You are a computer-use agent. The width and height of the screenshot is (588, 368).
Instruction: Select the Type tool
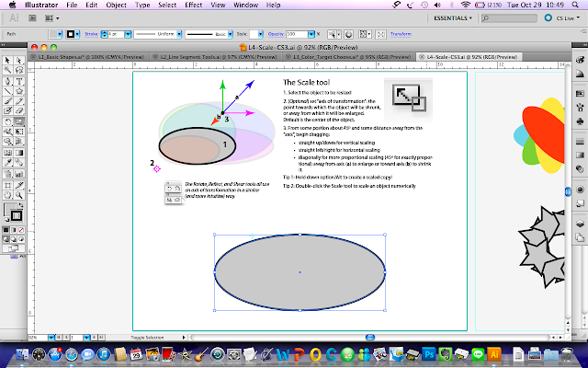tap(19, 81)
